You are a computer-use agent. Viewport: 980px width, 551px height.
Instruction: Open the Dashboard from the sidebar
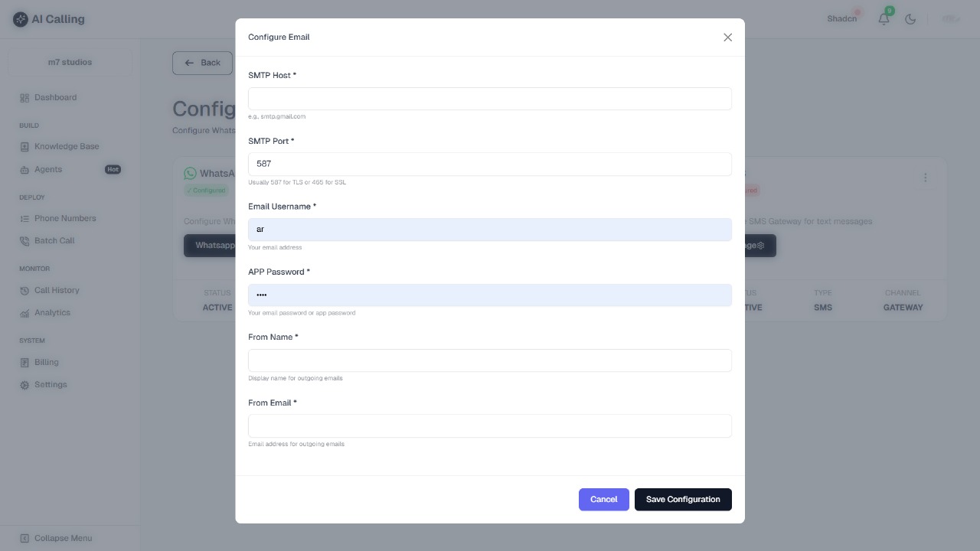[55, 97]
